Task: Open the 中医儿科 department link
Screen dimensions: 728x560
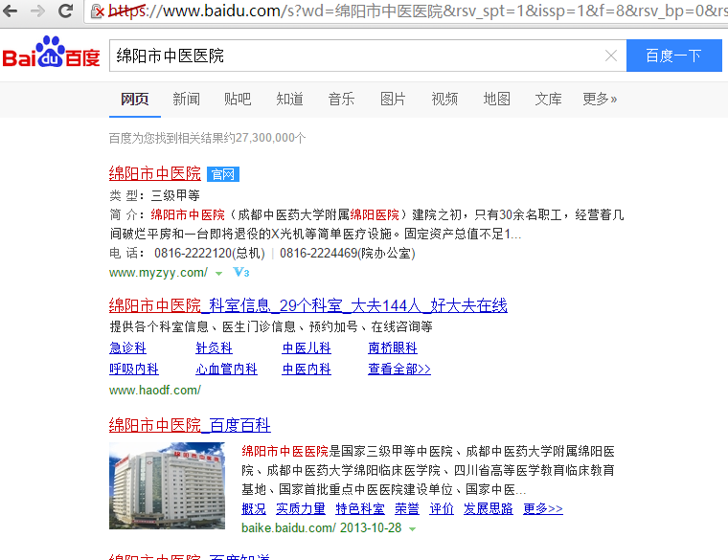Action: 307,348
